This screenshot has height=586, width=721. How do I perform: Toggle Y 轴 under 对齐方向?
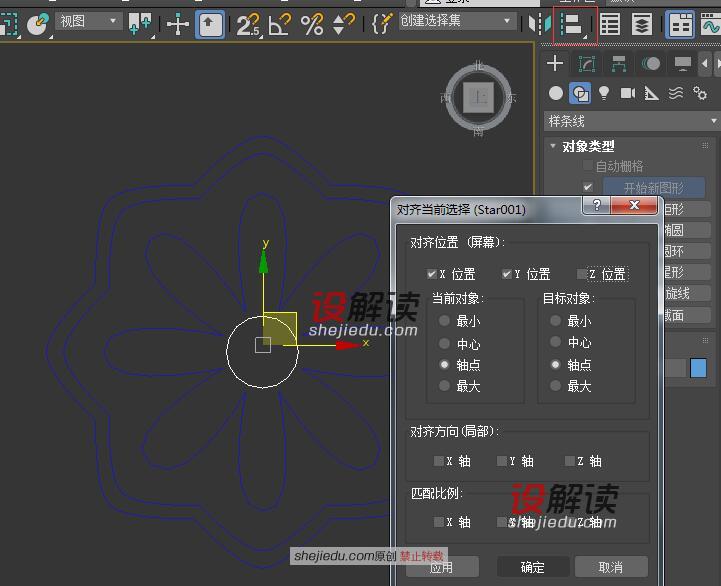tap(502, 461)
